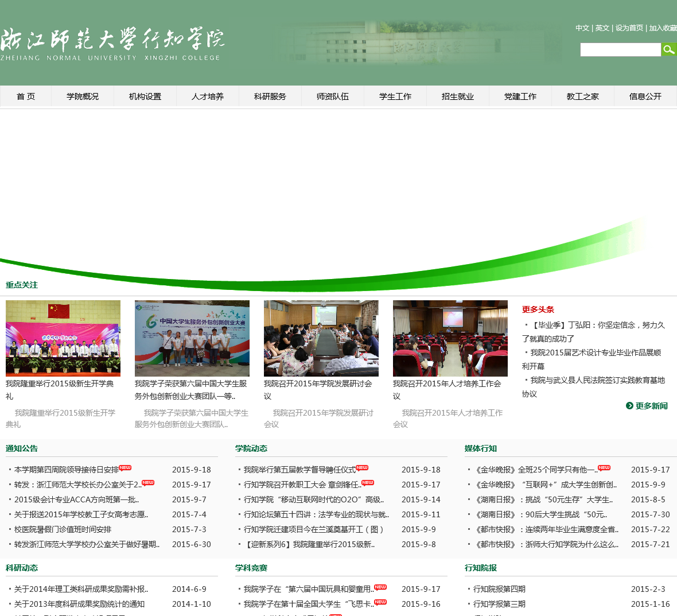Open the 服务外包创新创业大赛 photo thumbnail
Viewport: 677px width, 616px height.
(192, 338)
